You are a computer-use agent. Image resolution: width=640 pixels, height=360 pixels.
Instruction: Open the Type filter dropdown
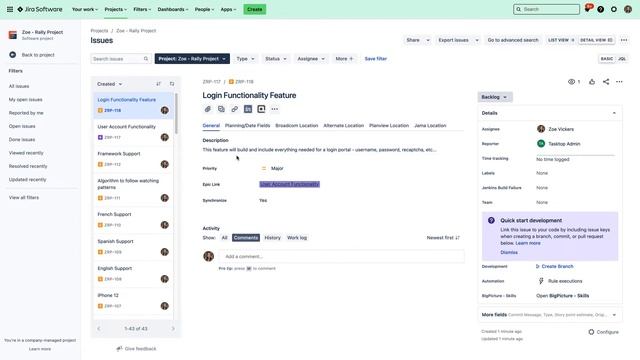[245, 59]
